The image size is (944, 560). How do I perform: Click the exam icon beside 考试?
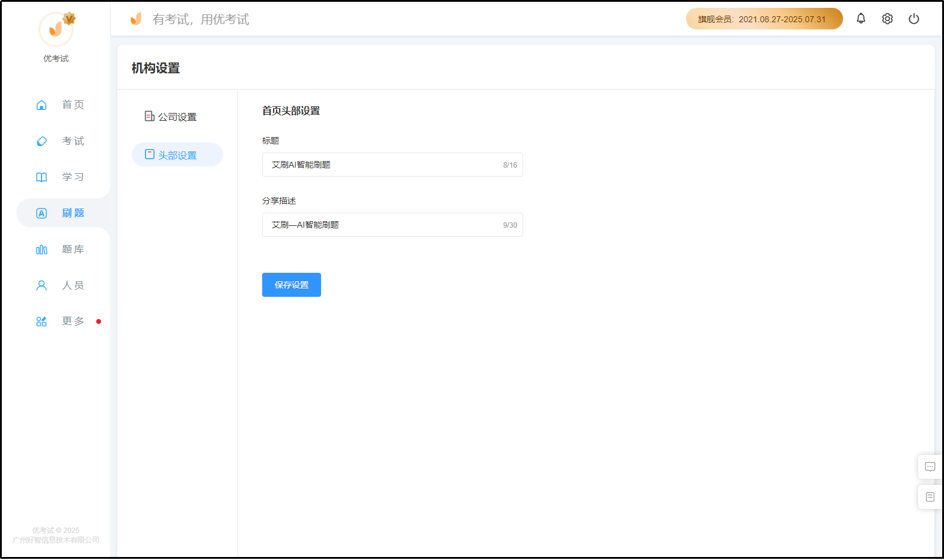tap(41, 141)
